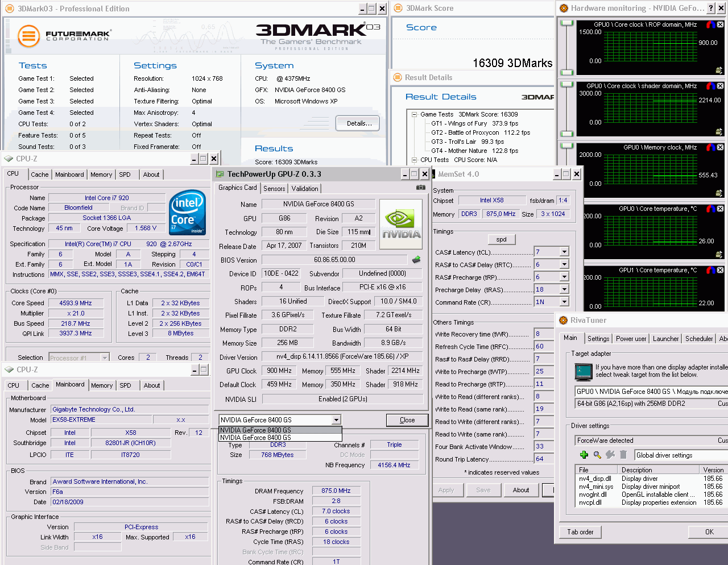Viewport: 728px width, 565px height.
Task: Click the OK button in RivaTuner
Action: pos(709,532)
